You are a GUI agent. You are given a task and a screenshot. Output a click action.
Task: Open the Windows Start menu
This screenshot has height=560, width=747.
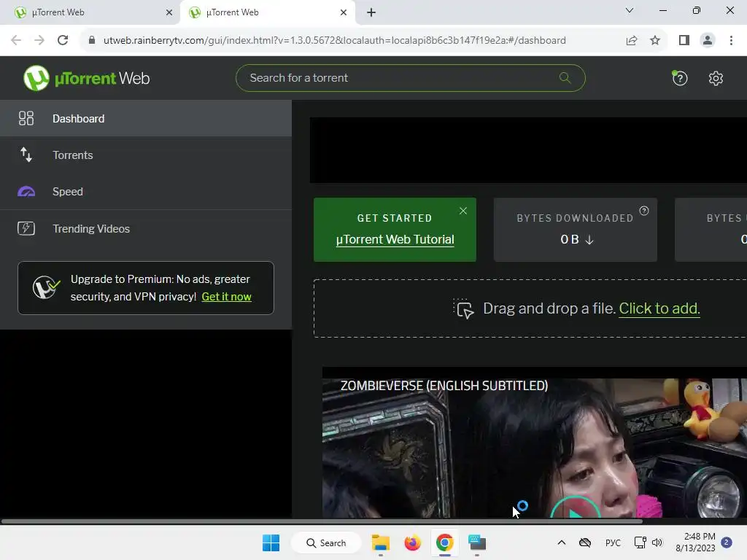point(271,542)
